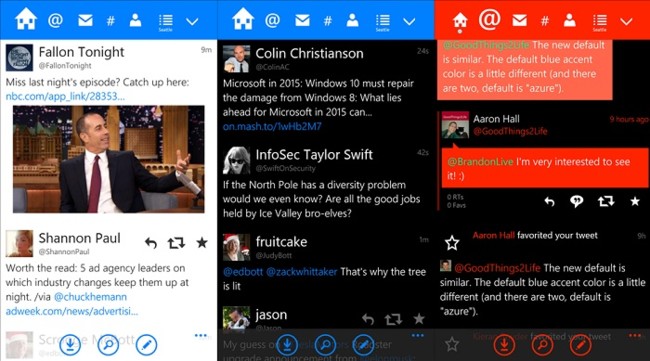
Task: Expand the chevron menu in the white panel header
Action: 192,22
